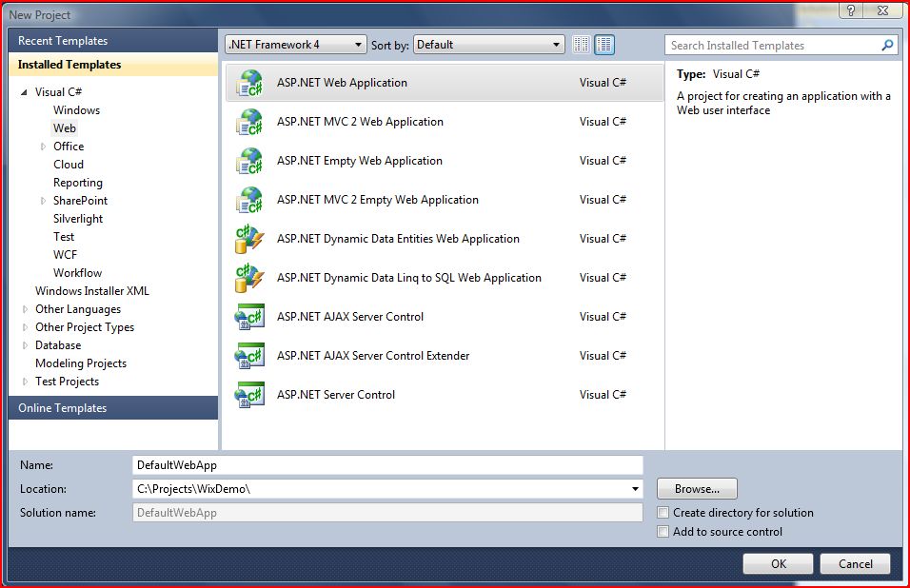Click the ASP.NET MVC 2 Web Application icon
This screenshot has width=910, height=588.
pyautogui.click(x=249, y=122)
